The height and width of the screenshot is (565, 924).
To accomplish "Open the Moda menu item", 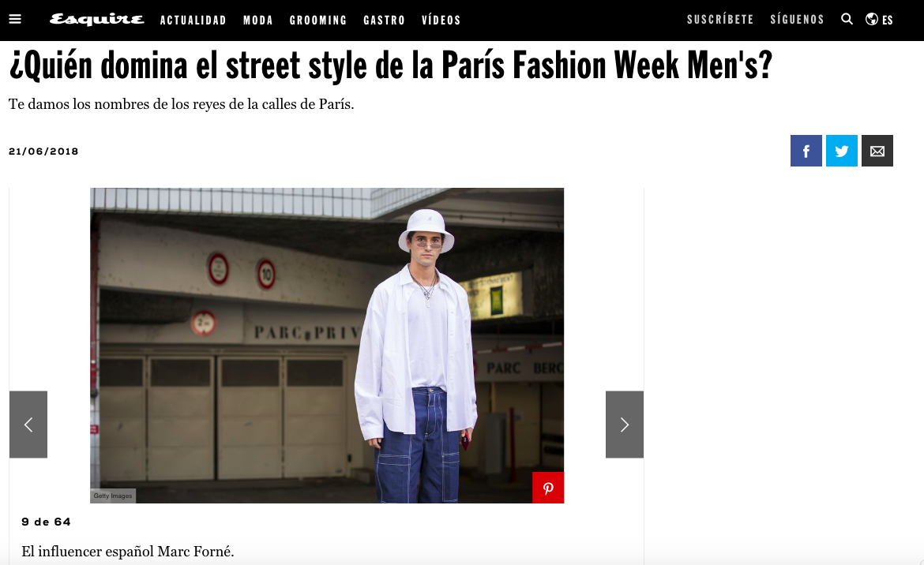I will (258, 20).
